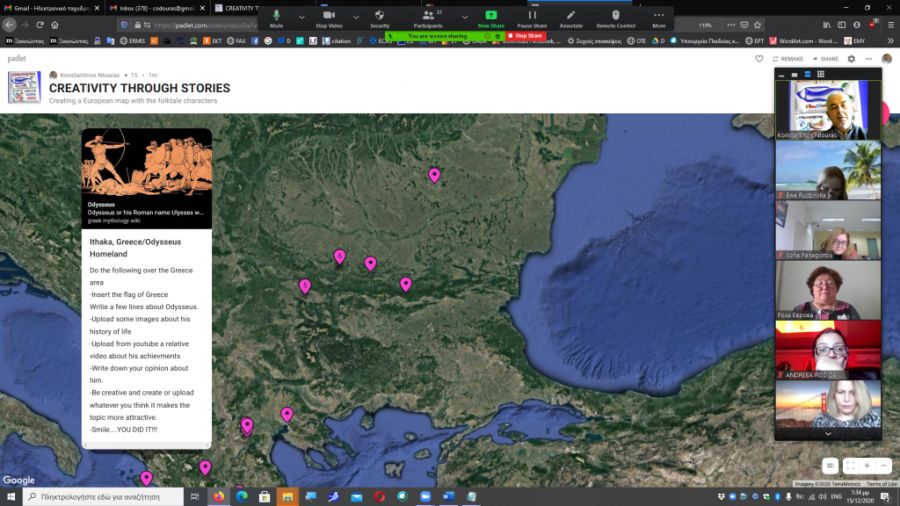
Task: Open Microsoft Edge from the taskbar
Action: point(242,496)
